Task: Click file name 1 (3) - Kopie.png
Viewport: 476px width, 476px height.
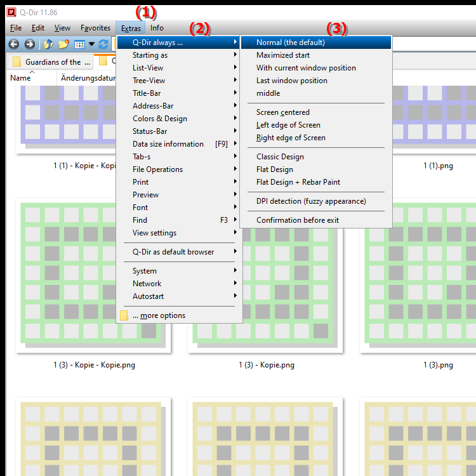Action: 266,365
